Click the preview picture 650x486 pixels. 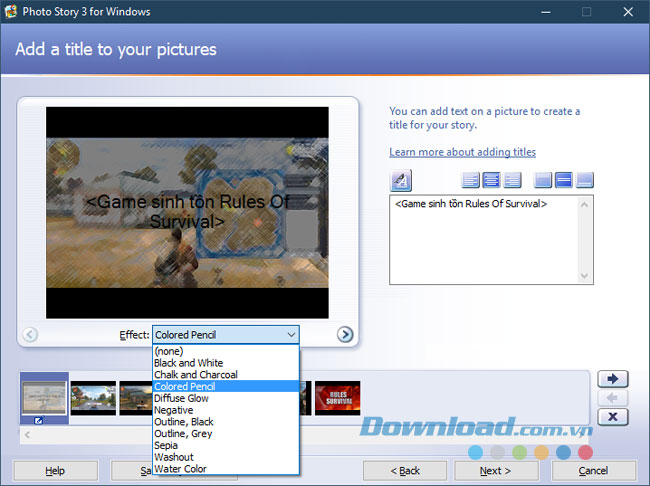(x=187, y=213)
